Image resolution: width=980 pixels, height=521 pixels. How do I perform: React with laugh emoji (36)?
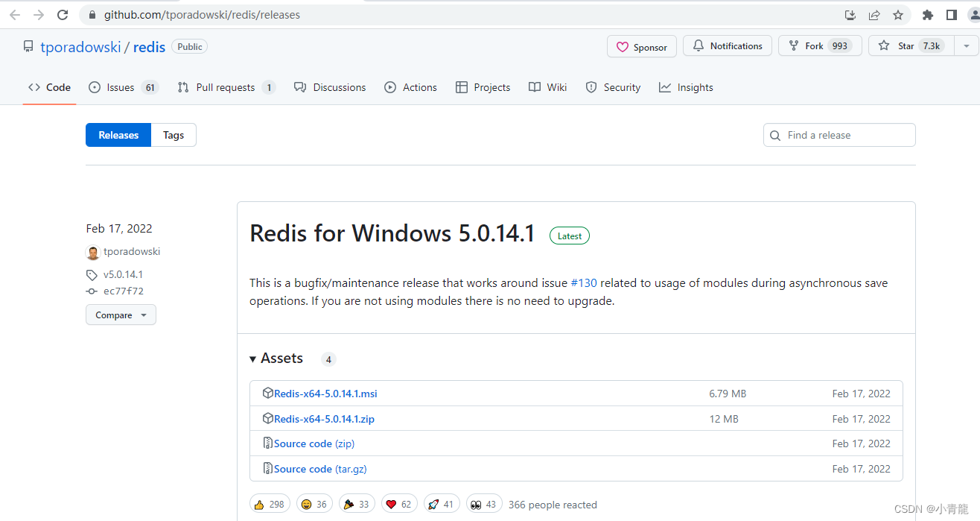pos(314,504)
